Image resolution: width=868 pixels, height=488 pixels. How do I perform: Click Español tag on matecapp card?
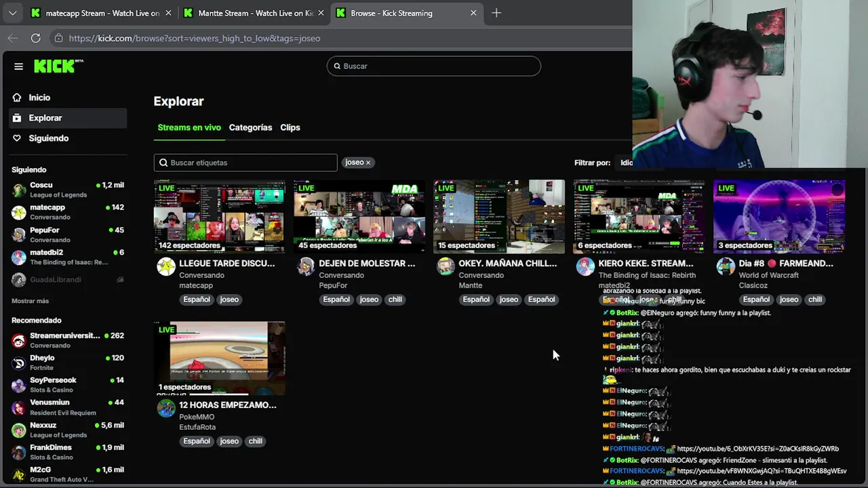click(197, 300)
